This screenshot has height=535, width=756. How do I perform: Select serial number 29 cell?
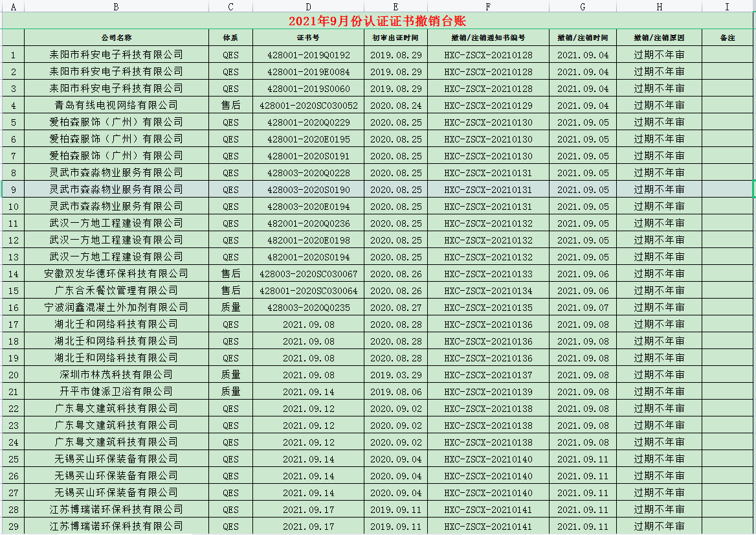point(13,526)
